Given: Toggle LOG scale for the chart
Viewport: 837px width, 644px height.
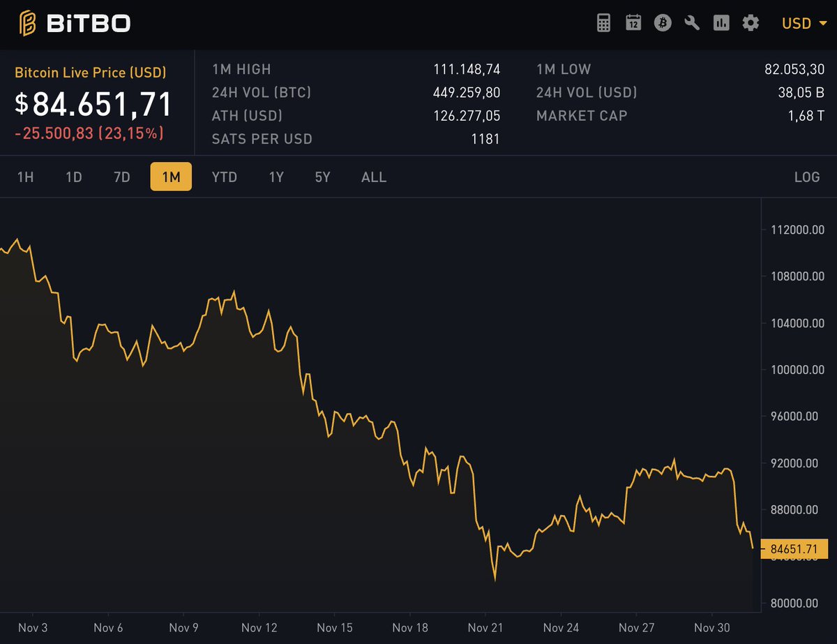Looking at the screenshot, I should (x=806, y=177).
